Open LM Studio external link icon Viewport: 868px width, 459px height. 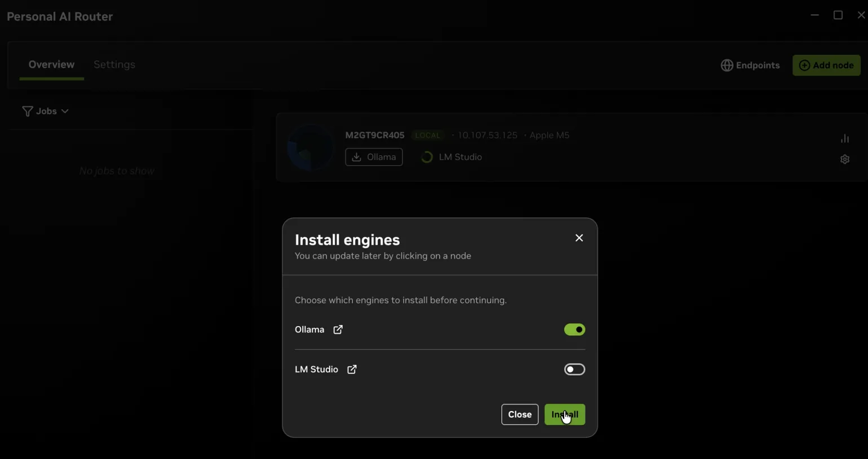point(352,369)
